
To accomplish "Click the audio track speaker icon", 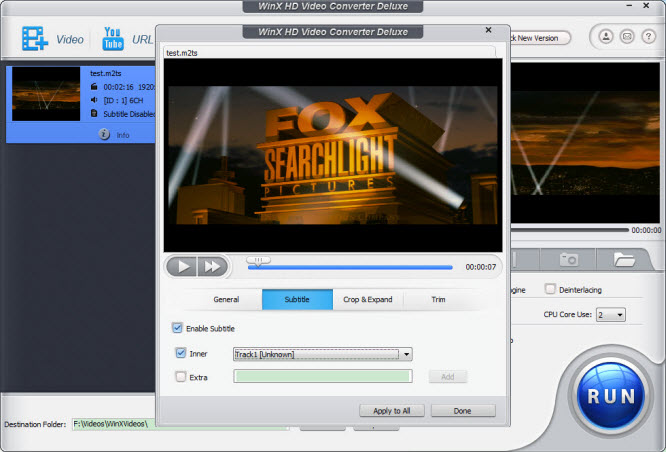I will (94, 100).
